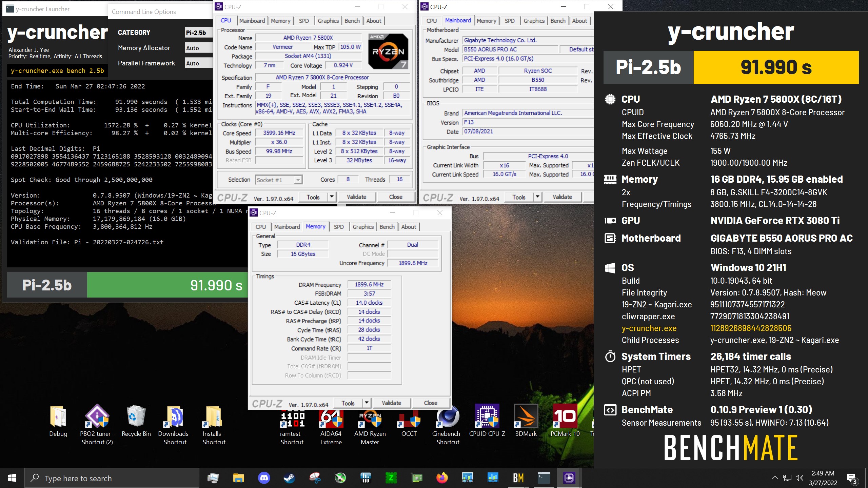
Task: Open About tab in Memory window
Action: pos(409,227)
